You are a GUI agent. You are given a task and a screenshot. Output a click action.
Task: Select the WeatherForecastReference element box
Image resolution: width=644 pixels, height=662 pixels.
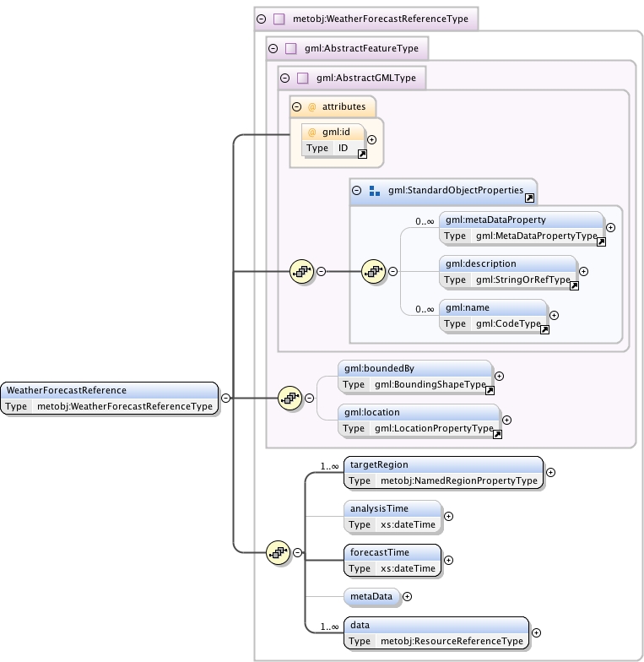(x=110, y=399)
